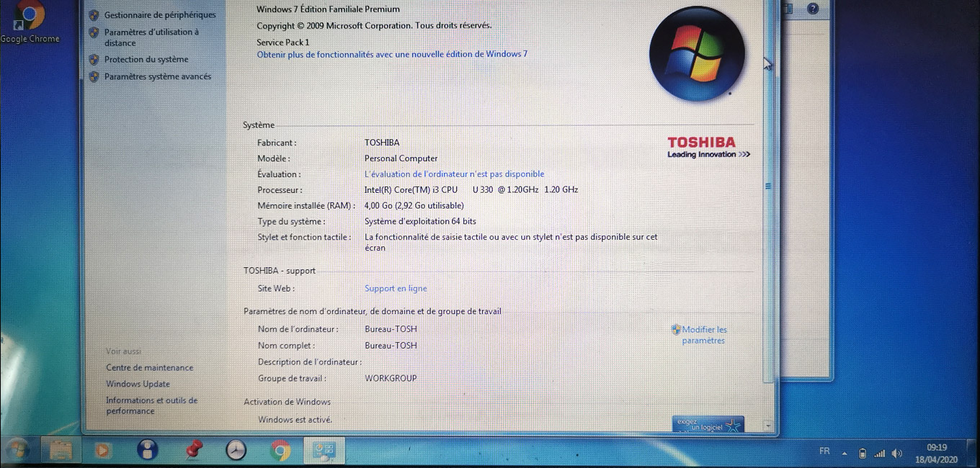Click the Service Pack 1 text

(x=283, y=42)
